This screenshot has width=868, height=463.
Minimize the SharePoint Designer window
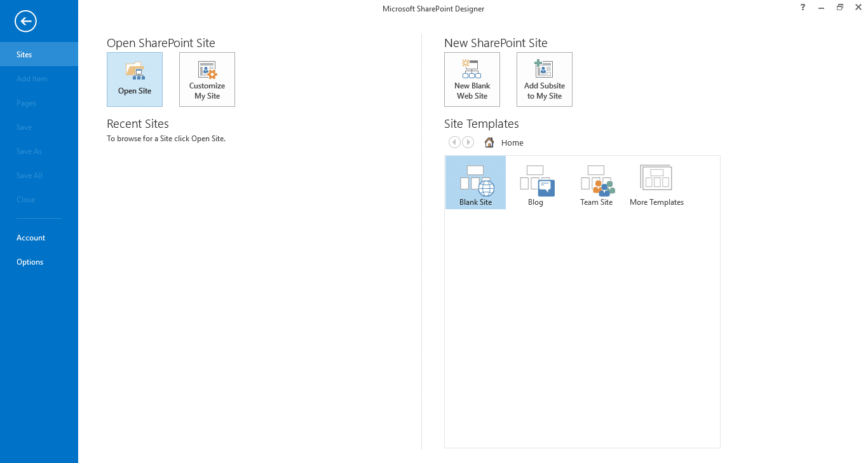(822, 8)
